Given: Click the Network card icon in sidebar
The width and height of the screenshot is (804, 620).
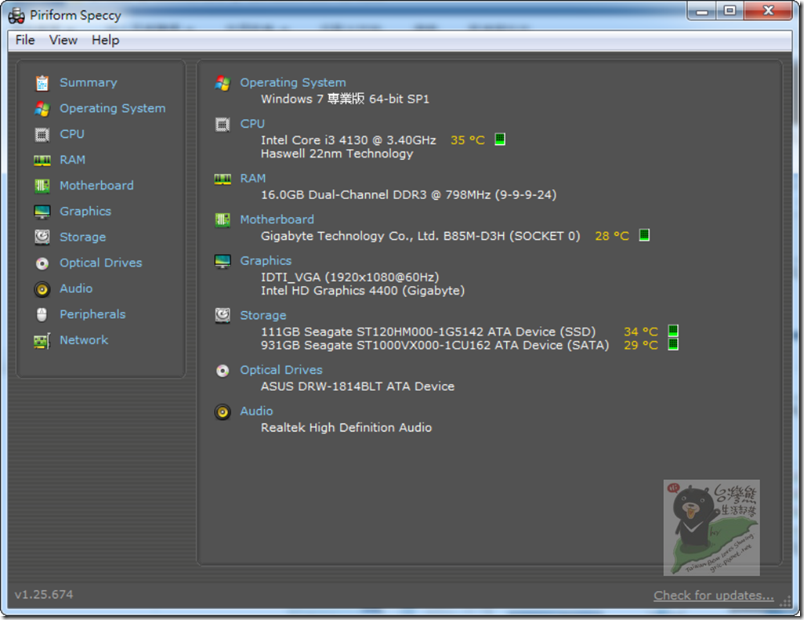Looking at the screenshot, I should pyautogui.click(x=42, y=341).
